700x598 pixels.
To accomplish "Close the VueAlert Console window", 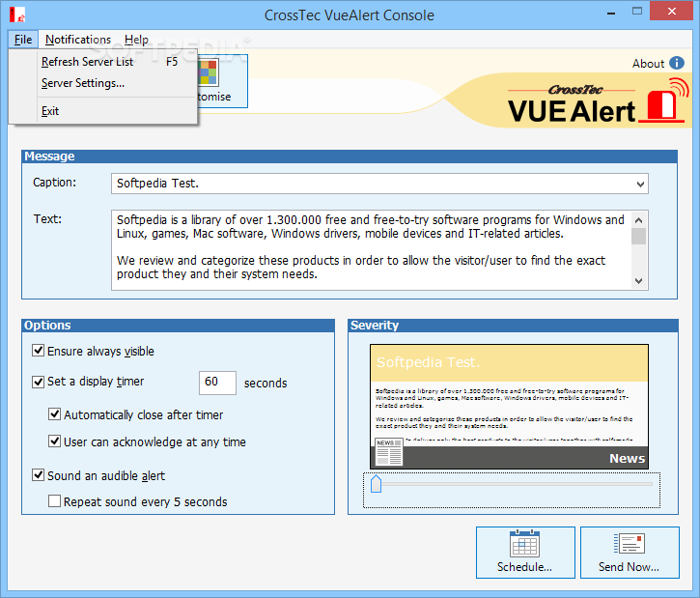I will pos(671,12).
